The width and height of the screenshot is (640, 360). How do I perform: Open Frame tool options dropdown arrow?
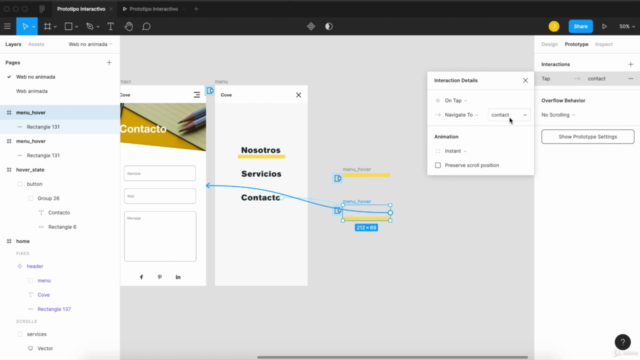(55, 27)
